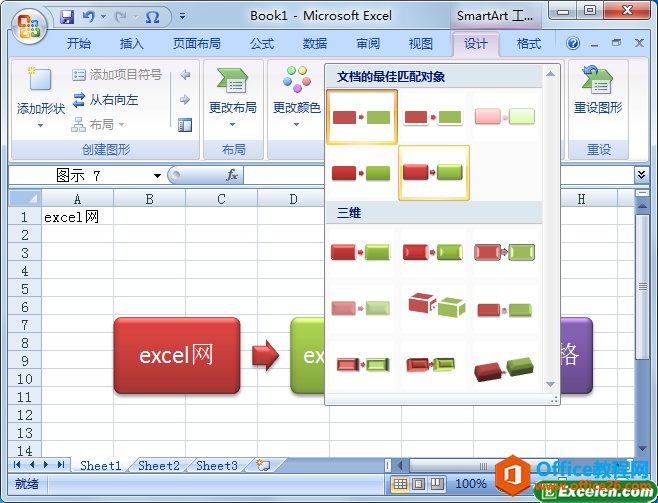This screenshot has width=658, height=503.
Task: Click the style gallery scroll down arrow
Action: (x=551, y=384)
